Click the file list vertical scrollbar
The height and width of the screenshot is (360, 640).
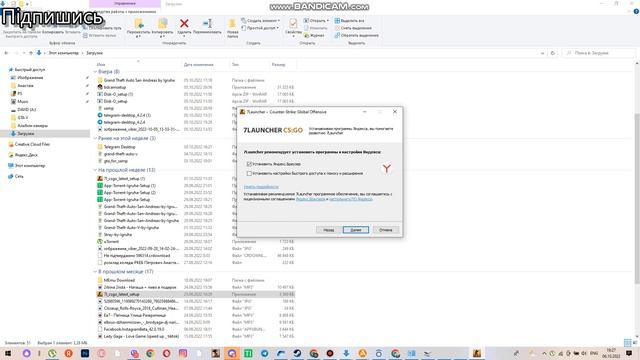637,200
